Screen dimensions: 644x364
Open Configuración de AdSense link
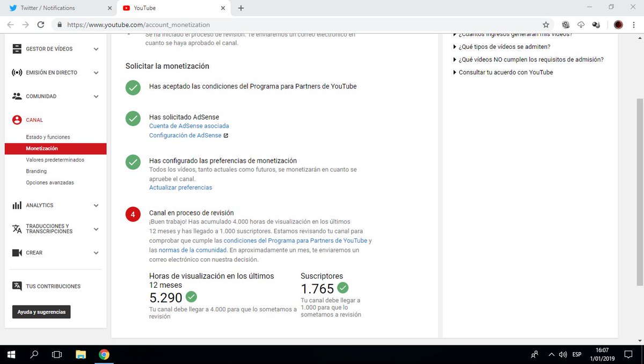point(185,135)
